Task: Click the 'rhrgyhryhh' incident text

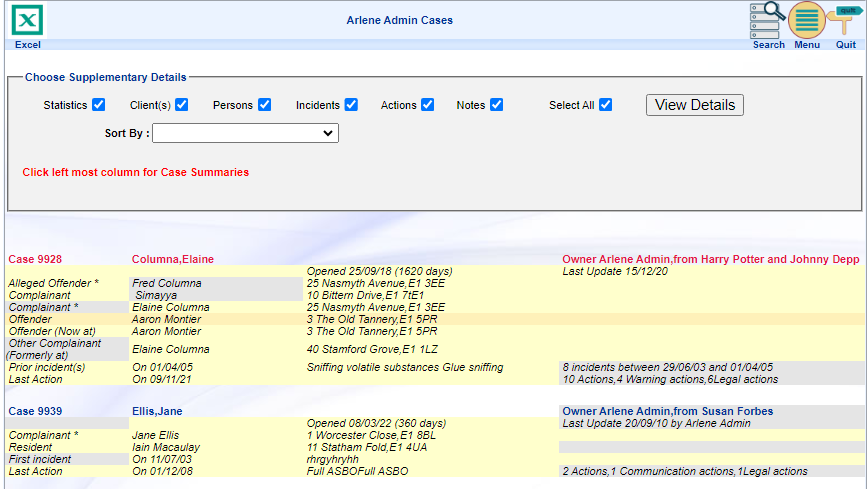Action: [332, 460]
